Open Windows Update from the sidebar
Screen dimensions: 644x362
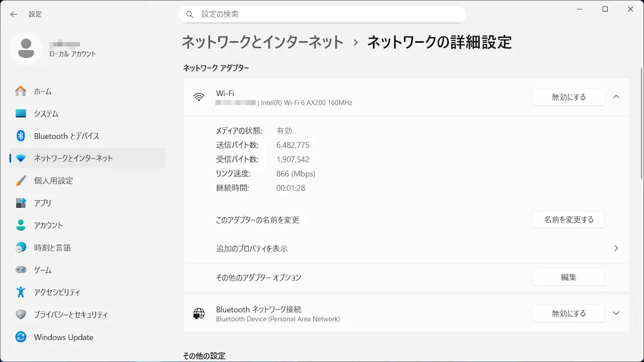click(x=63, y=337)
